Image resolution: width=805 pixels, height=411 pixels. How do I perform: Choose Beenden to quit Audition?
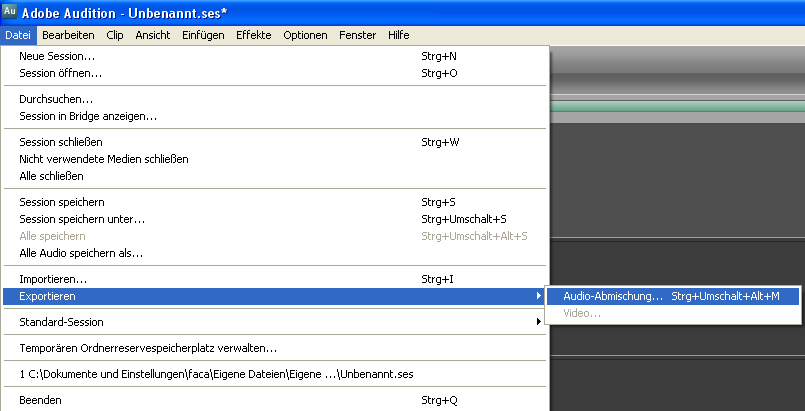coord(275,400)
